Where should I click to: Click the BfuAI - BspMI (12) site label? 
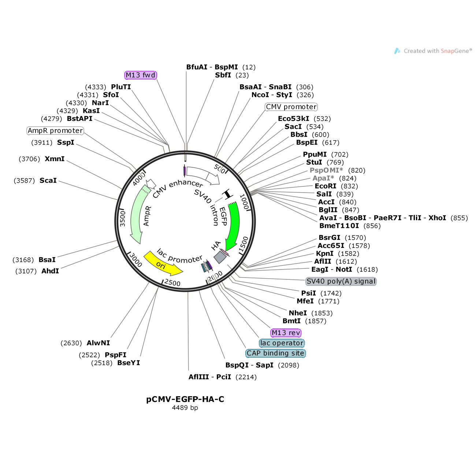pos(221,67)
